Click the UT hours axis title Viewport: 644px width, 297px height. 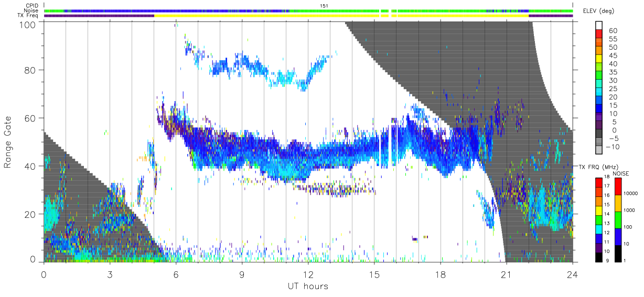(x=307, y=286)
